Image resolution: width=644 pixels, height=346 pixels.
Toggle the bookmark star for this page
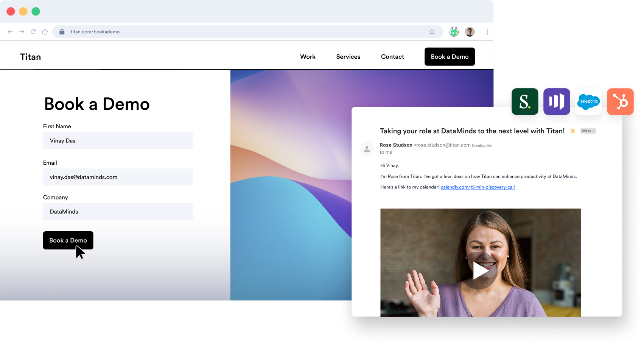pos(431,32)
